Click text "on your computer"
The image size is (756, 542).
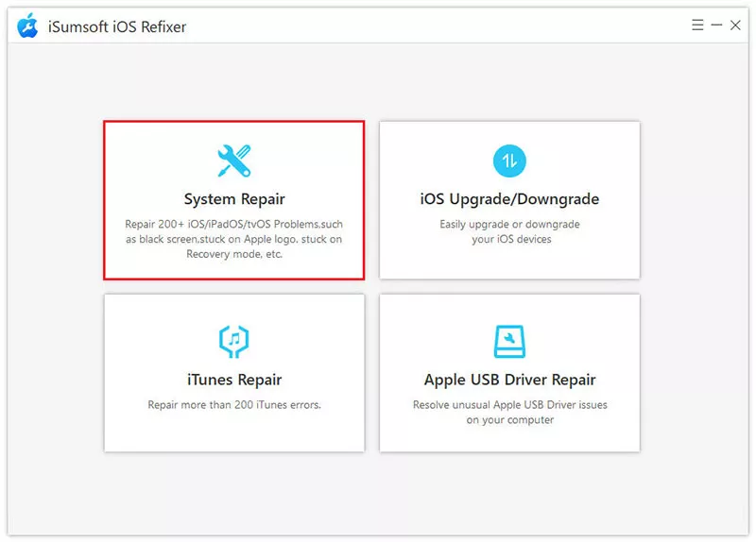pos(509,420)
